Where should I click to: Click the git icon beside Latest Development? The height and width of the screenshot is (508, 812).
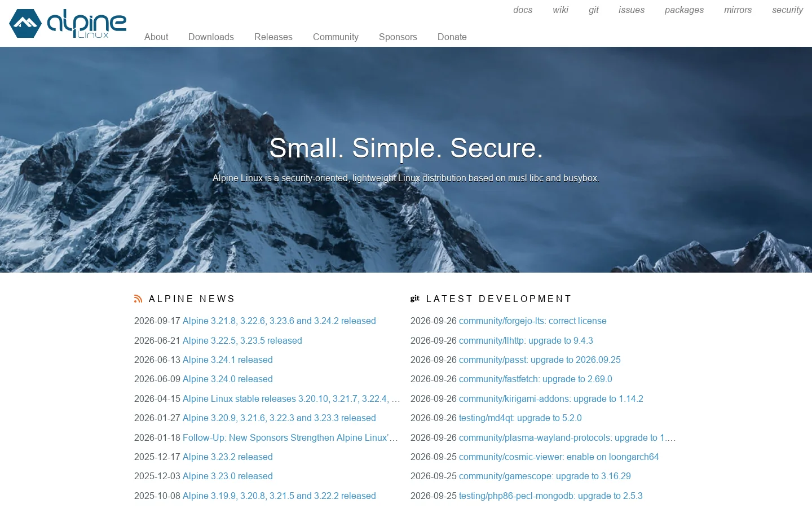(x=415, y=299)
